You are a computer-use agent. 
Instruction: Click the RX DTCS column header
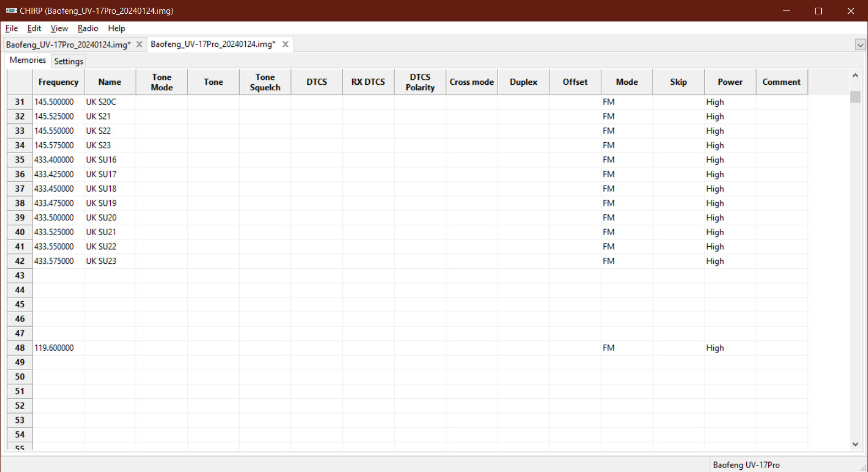click(368, 82)
